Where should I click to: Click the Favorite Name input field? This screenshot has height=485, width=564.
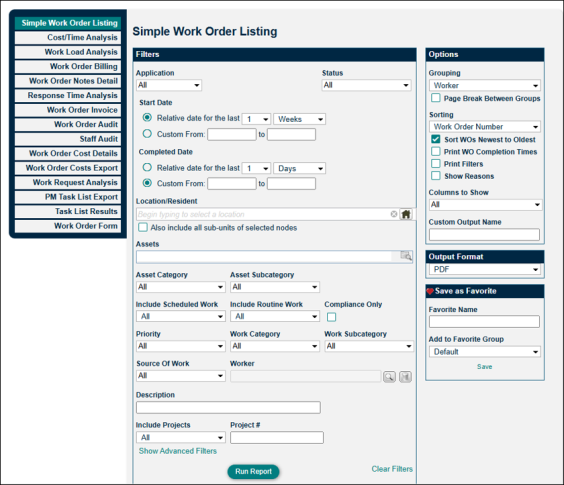click(x=484, y=321)
